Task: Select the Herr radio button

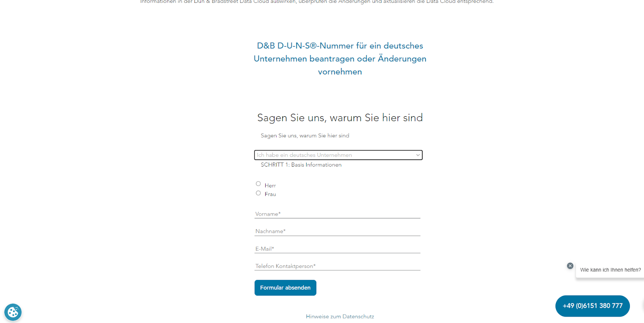Action: (x=258, y=184)
